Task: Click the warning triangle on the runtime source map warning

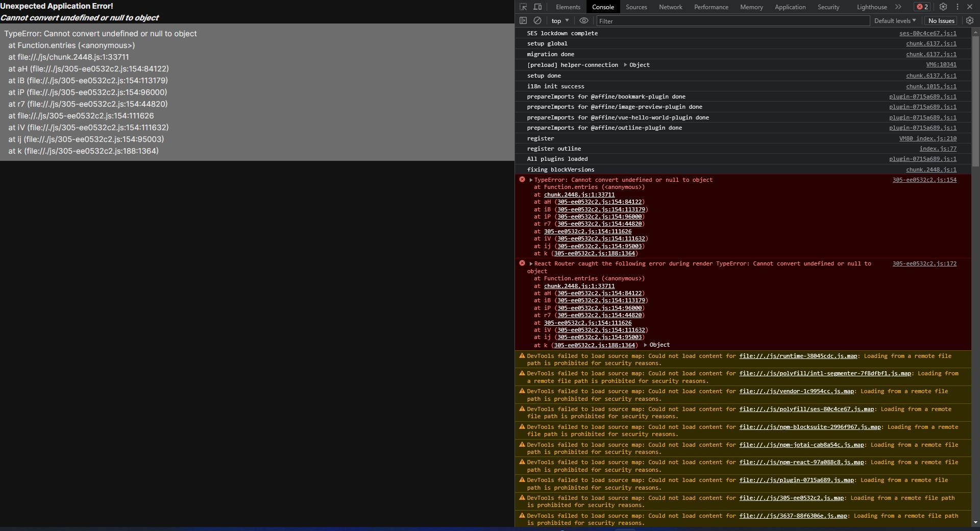Action: point(522,356)
